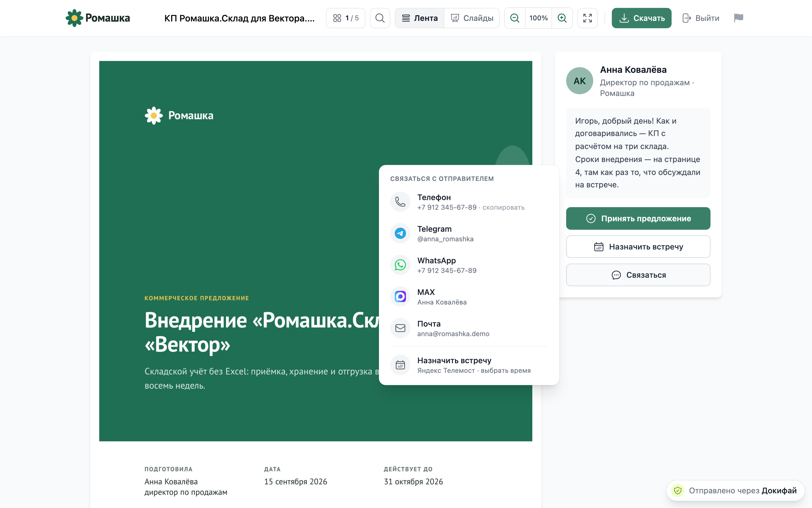812x508 pixels.
Task: Click the Ромашка logo in header
Action: [x=98, y=18]
